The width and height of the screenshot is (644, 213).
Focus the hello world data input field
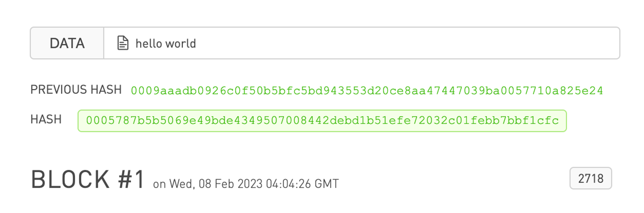pyautogui.click(x=362, y=43)
